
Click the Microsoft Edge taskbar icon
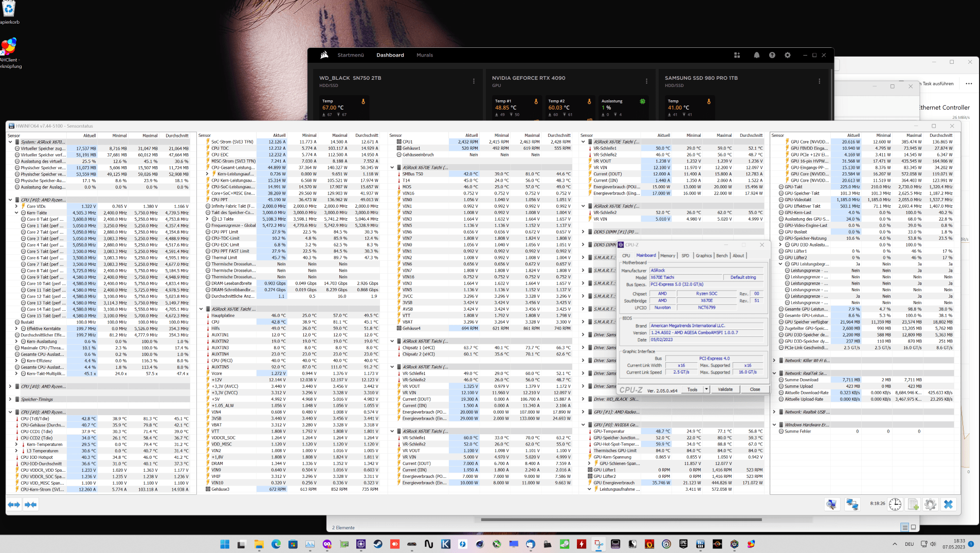click(x=276, y=544)
